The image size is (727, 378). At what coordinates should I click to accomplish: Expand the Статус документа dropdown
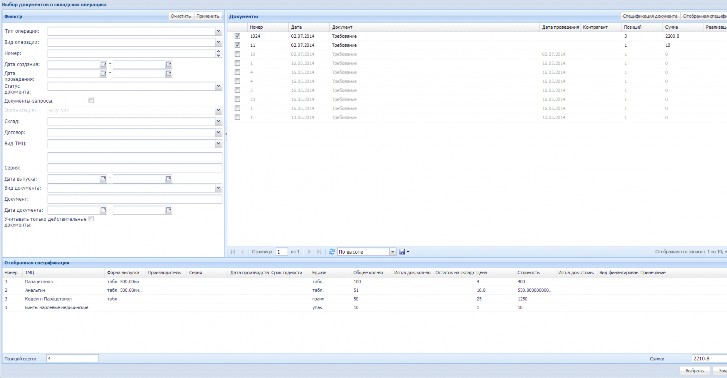[x=218, y=86]
